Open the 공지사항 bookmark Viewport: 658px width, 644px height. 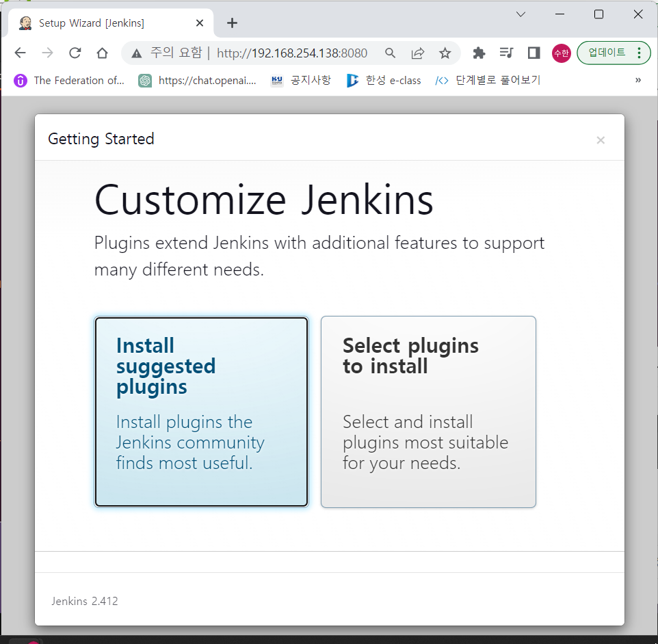(x=302, y=81)
